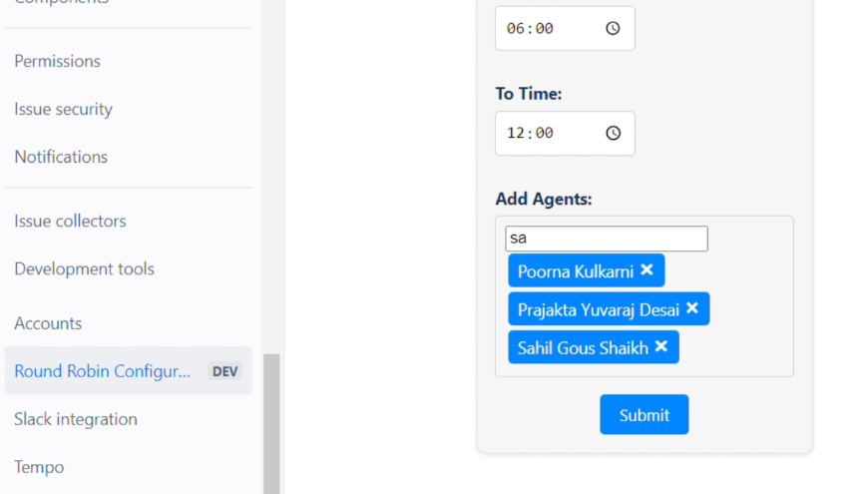Select Round Robin Configuration sidebar item
Viewport: 868px width, 494px height.
pos(102,371)
